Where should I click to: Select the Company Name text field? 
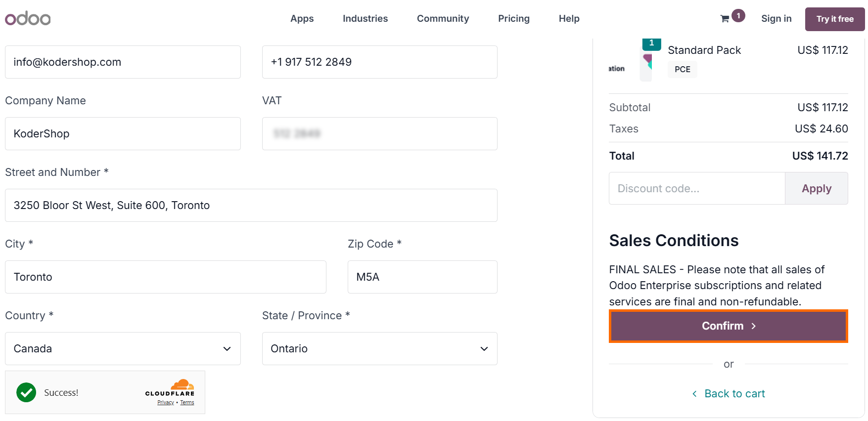point(123,134)
